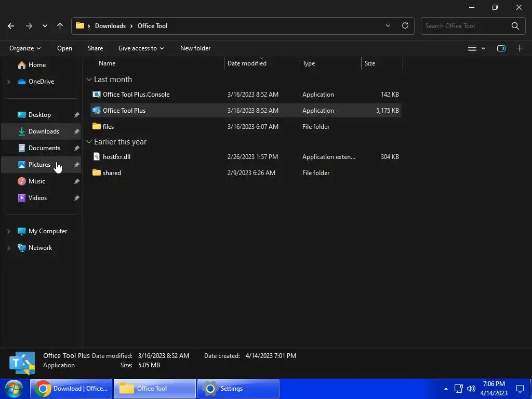Unpin Desktop using its pin icon

click(x=77, y=115)
